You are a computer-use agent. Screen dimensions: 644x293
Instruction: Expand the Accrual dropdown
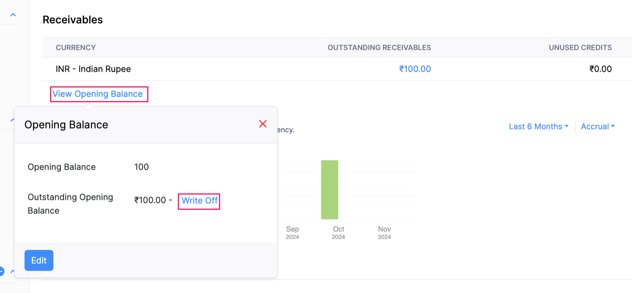coord(598,126)
